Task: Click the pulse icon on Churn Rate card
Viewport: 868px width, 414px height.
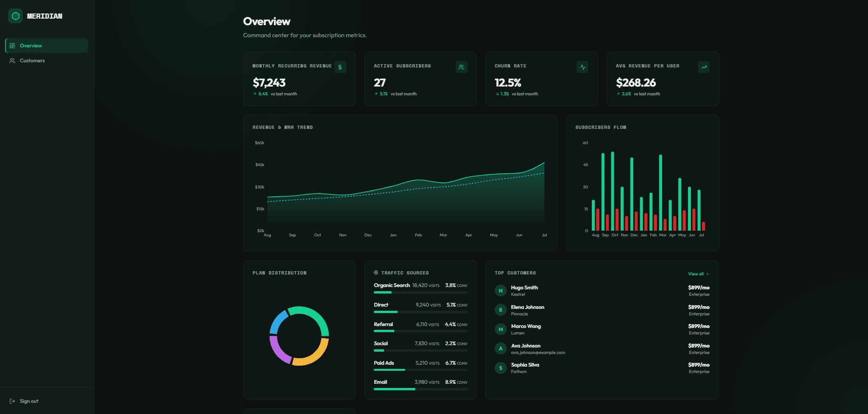Action: (x=583, y=67)
